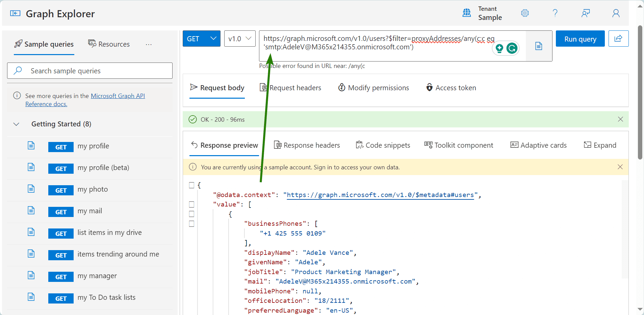Image resolution: width=644 pixels, height=315 pixels.
Task: Click the "Adele Vance" displayName value
Action: (x=328, y=253)
